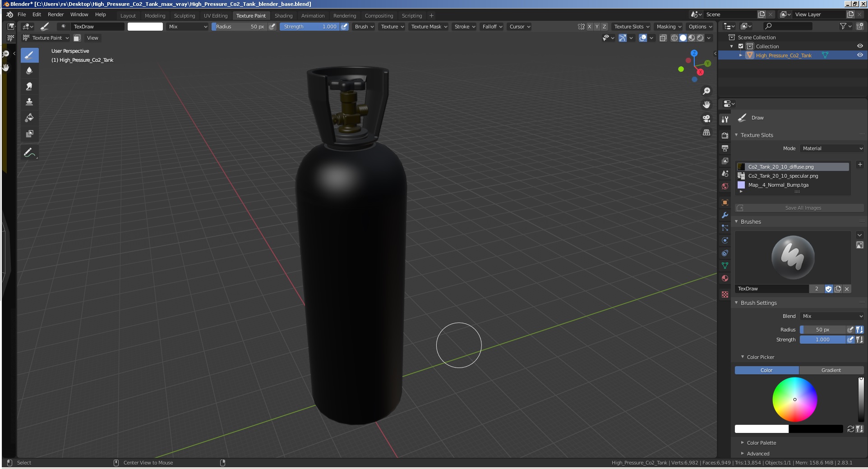Switch to the Shading workspace tab

coord(284,16)
